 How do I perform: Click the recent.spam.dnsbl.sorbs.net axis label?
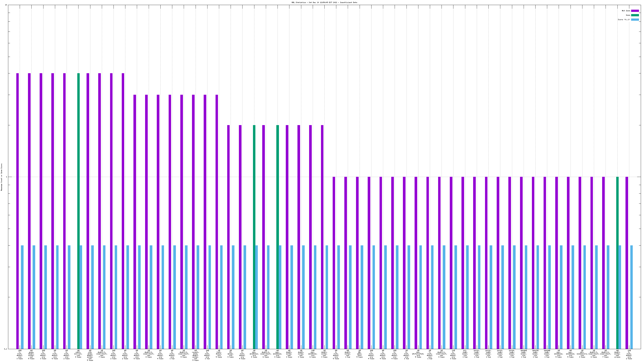[195, 355]
